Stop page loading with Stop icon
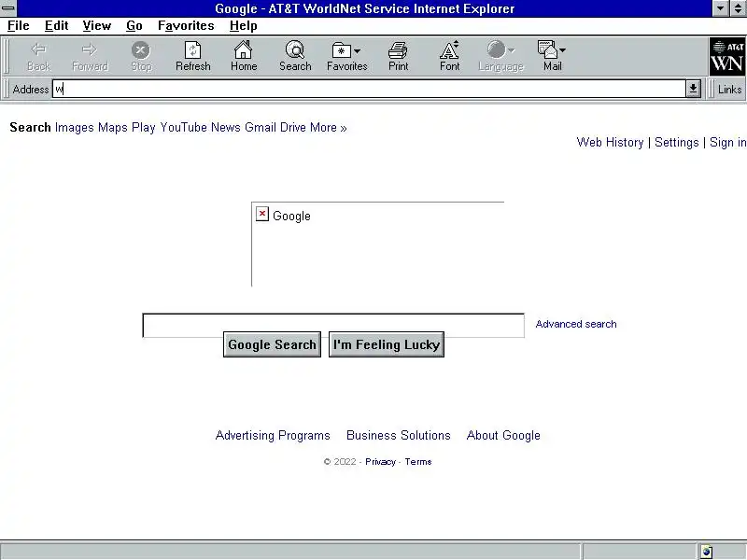This screenshot has height=560, width=747. pyautogui.click(x=141, y=49)
